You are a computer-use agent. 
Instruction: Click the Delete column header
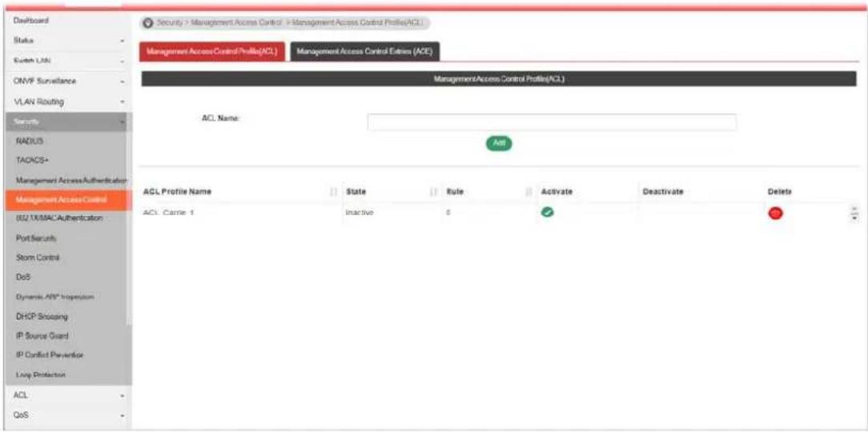[x=779, y=191]
